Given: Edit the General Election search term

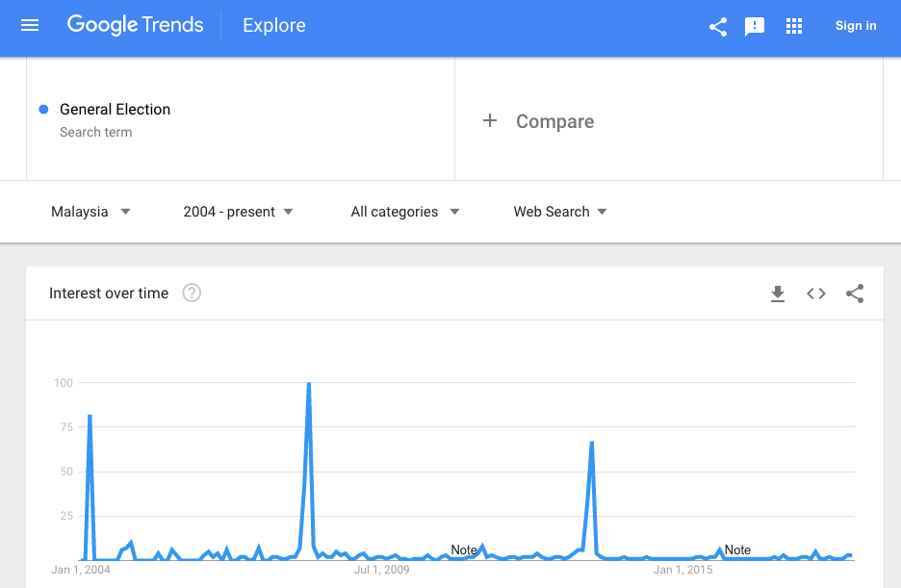Looking at the screenshot, I should point(115,109).
